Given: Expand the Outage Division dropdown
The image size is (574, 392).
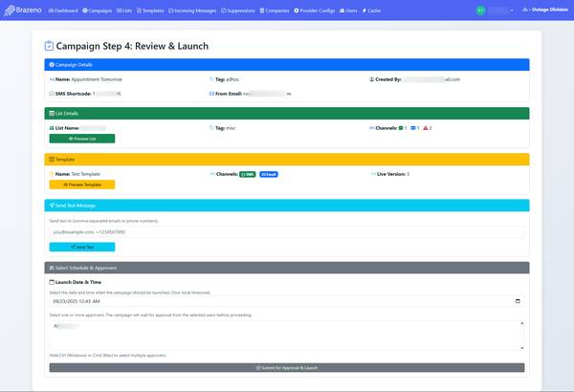Looking at the screenshot, I should [545, 10].
